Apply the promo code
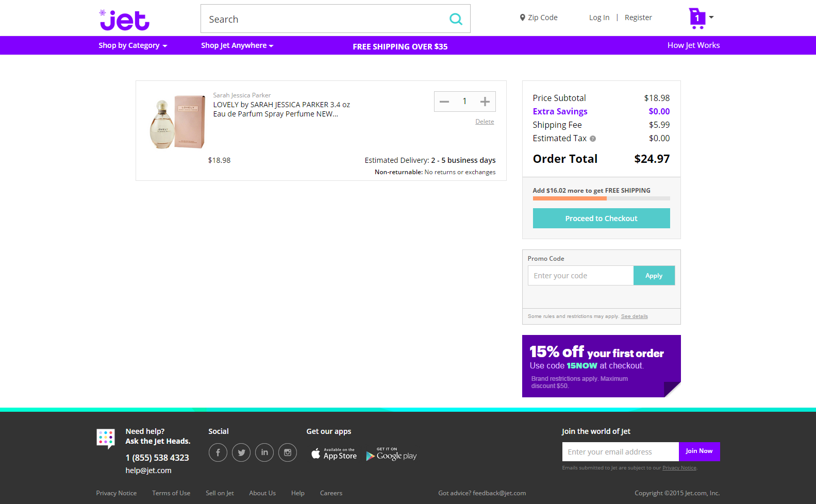 (x=654, y=276)
